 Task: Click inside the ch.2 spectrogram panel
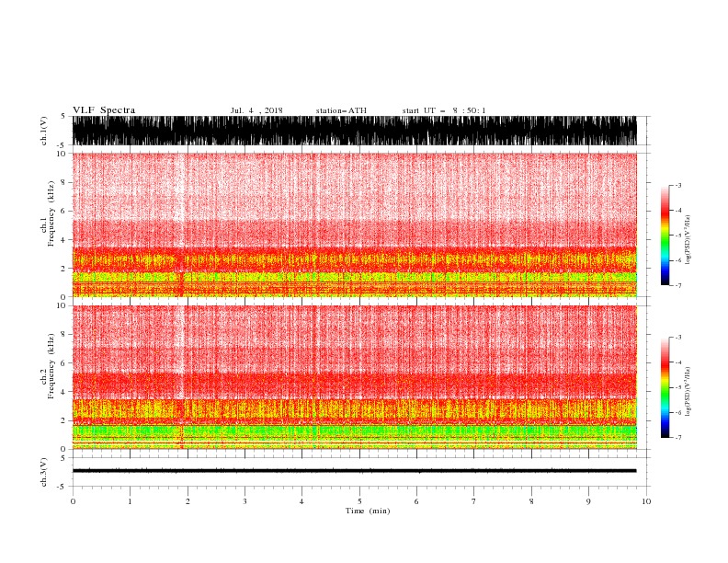354,377
